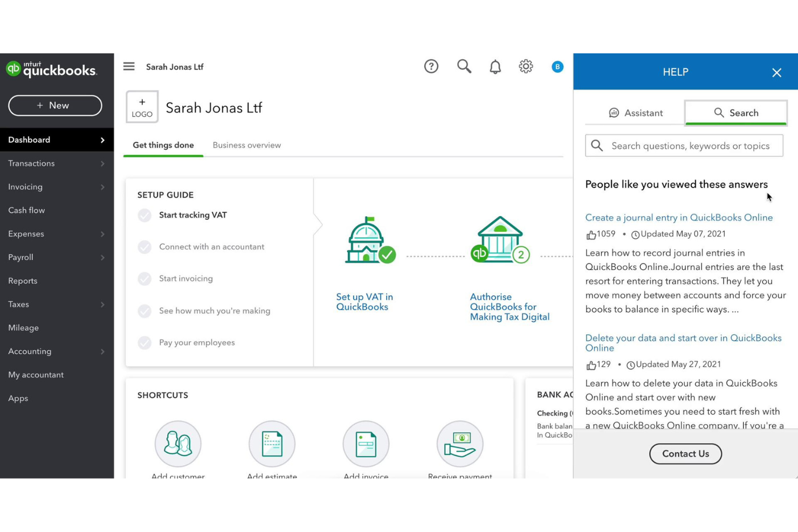Click the help search questions input field
The width and height of the screenshot is (798, 532).
tap(684, 146)
